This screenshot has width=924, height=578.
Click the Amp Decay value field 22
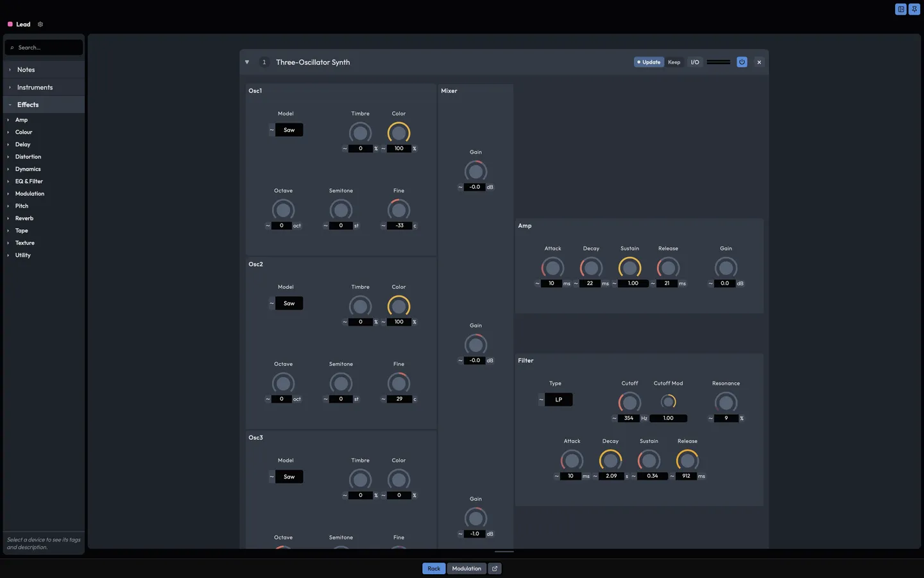tap(590, 283)
